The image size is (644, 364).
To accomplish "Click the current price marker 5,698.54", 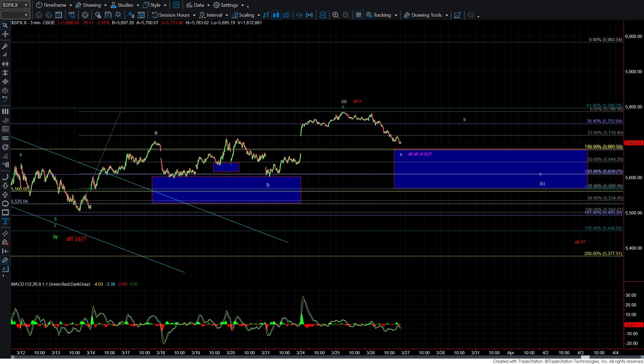I will point(633,143).
